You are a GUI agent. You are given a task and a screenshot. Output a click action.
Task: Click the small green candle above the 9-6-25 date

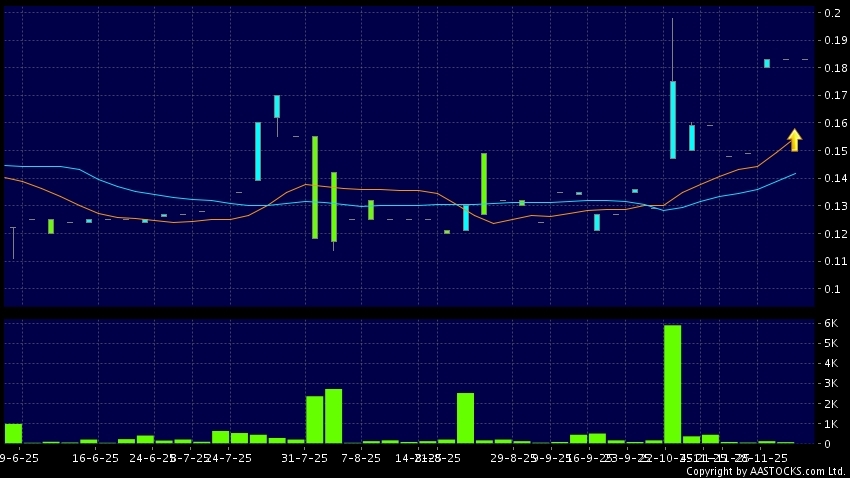tap(51, 227)
